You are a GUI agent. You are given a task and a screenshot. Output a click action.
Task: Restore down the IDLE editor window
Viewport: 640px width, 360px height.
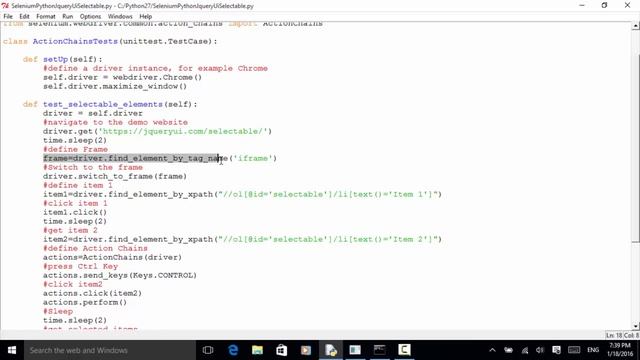pyautogui.click(x=604, y=5)
